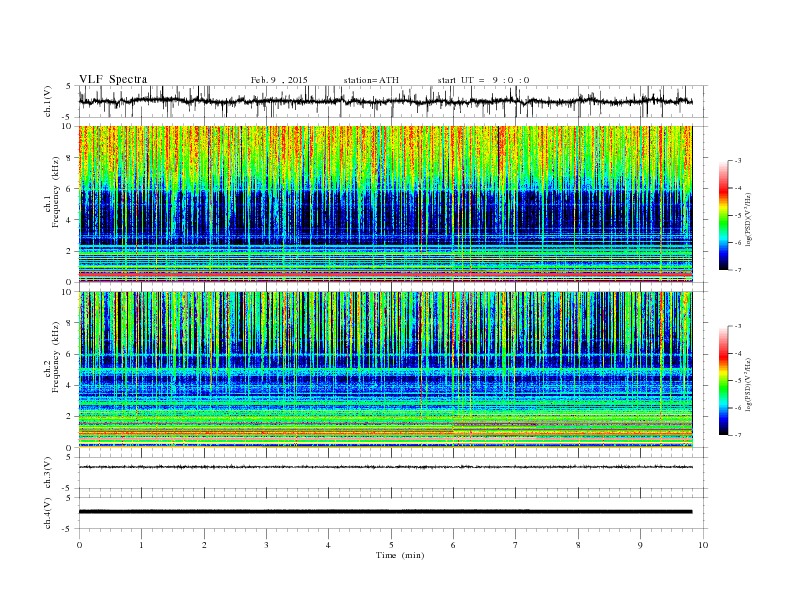The height and width of the screenshot is (612, 792).
Task: Click the x-axis tick label "5"
Action: pos(391,545)
